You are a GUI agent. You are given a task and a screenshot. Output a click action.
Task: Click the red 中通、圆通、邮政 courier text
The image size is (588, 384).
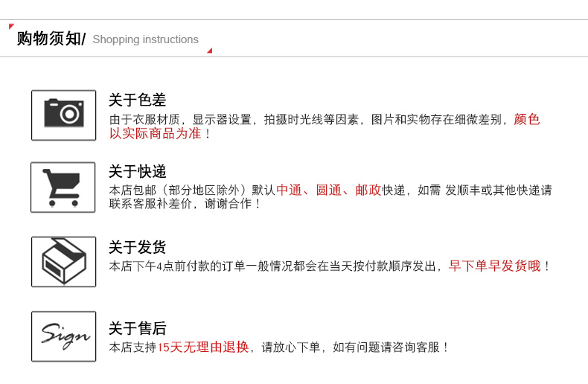(x=328, y=191)
